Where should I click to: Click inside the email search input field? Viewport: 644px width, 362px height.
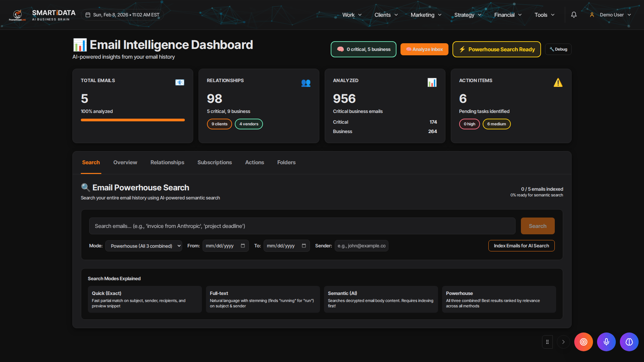[x=302, y=226]
